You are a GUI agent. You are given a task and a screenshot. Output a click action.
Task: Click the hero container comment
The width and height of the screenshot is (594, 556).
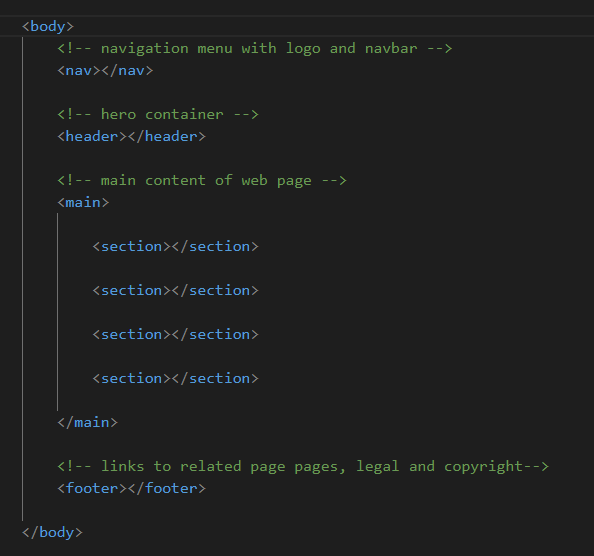tap(158, 114)
